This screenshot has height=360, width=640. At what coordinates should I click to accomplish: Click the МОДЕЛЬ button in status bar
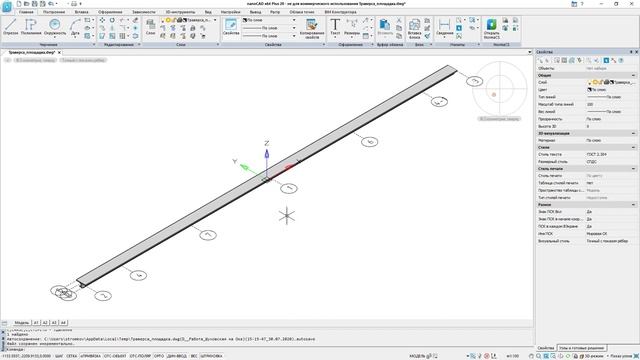[x=417, y=356]
